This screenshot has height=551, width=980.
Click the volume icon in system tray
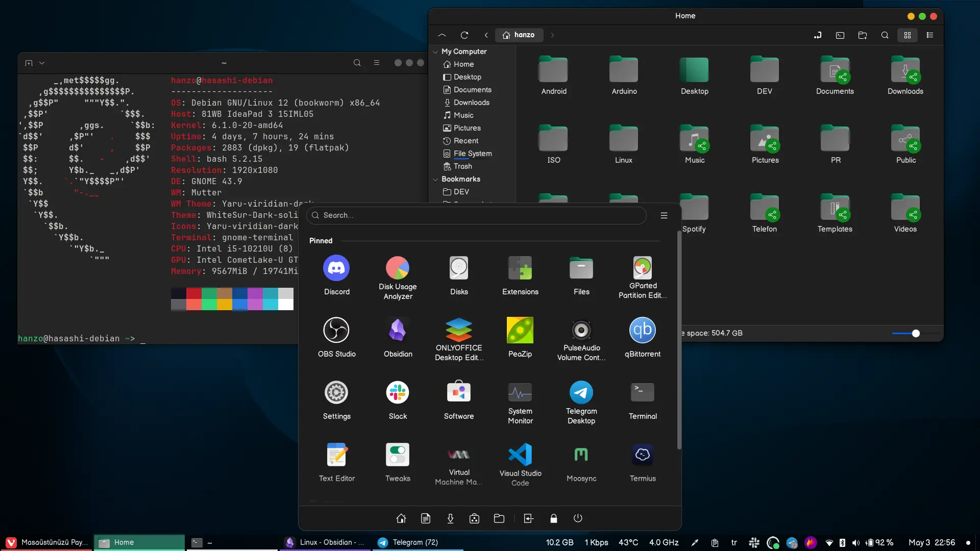coord(856,542)
